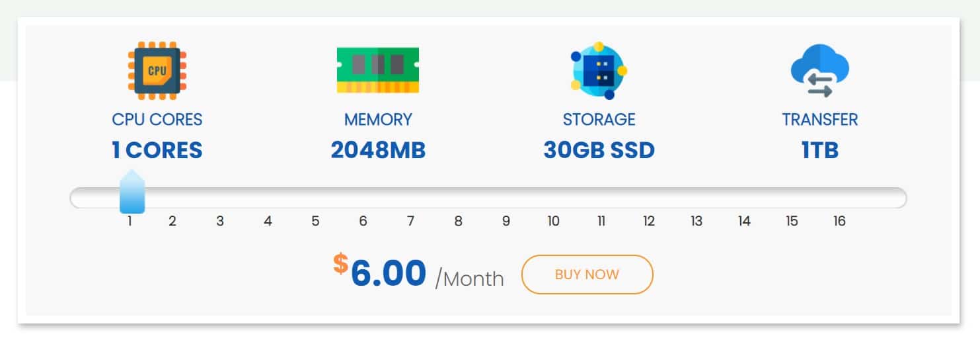The width and height of the screenshot is (980, 342).
Task: Click the 1 CORES value text
Action: 157,151
